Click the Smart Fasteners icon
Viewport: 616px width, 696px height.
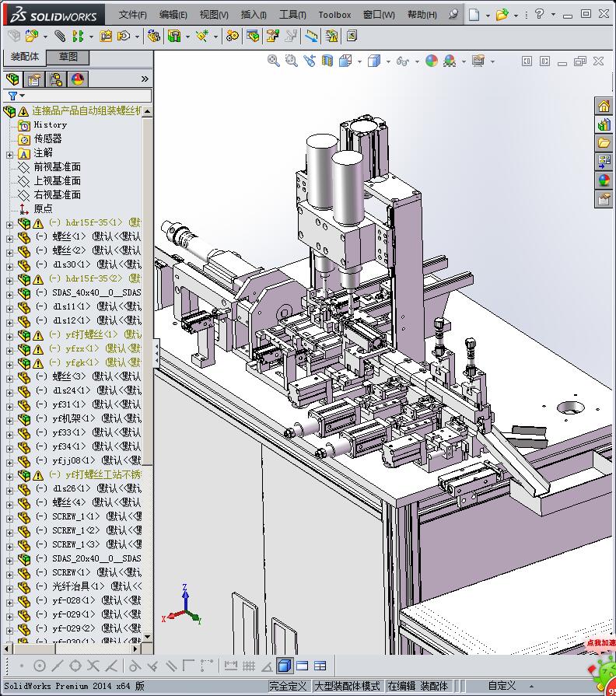coord(106,36)
